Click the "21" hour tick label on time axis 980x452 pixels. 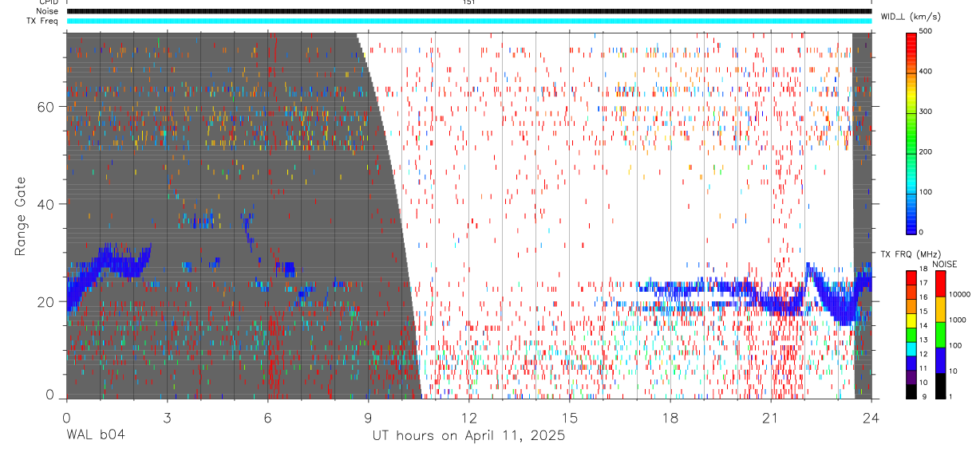click(771, 417)
